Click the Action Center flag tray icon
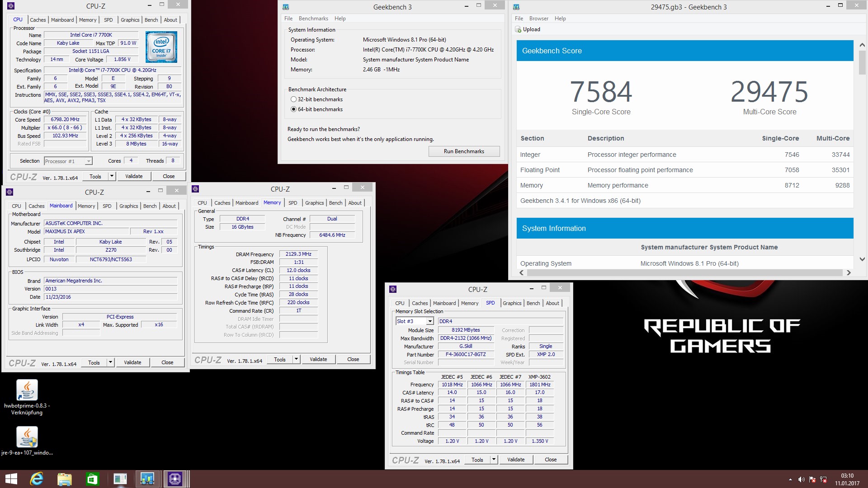Screen dimensions: 868x488 coord(812,479)
